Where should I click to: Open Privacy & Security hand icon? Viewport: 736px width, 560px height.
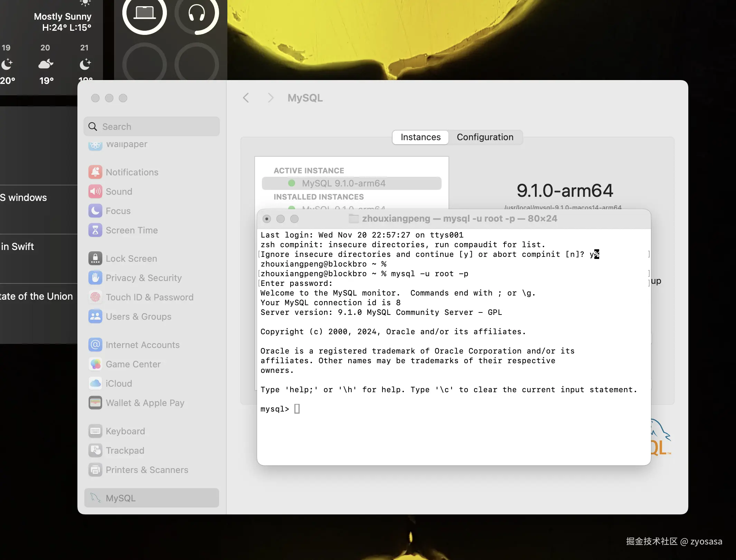(x=95, y=278)
